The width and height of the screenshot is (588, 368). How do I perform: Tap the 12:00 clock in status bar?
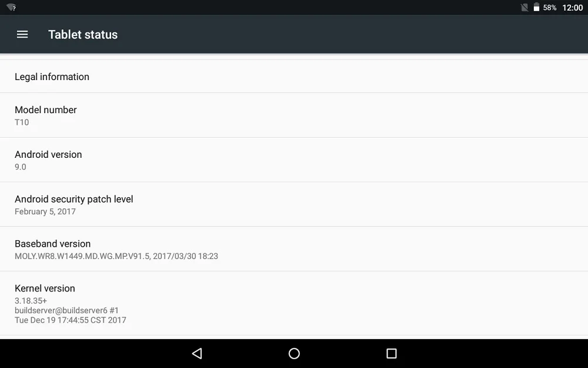tap(572, 8)
